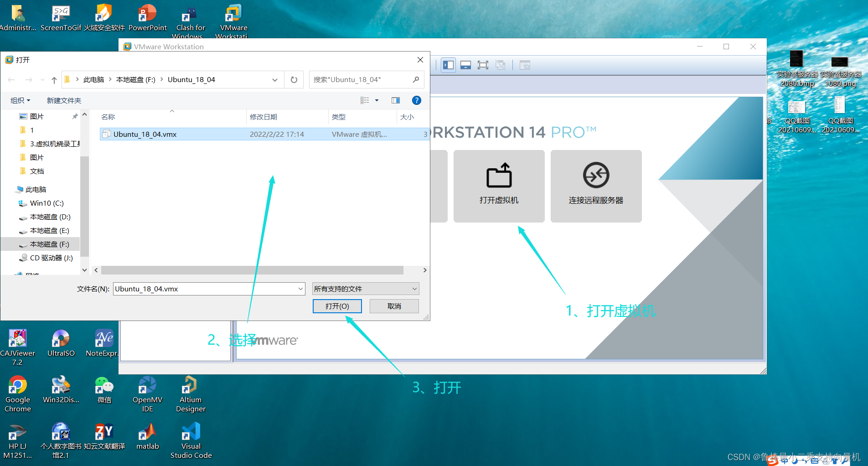Image resolution: width=868 pixels, height=466 pixels.
Task: Open OpenMV IDE desktop shortcut
Action: pos(147,394)
